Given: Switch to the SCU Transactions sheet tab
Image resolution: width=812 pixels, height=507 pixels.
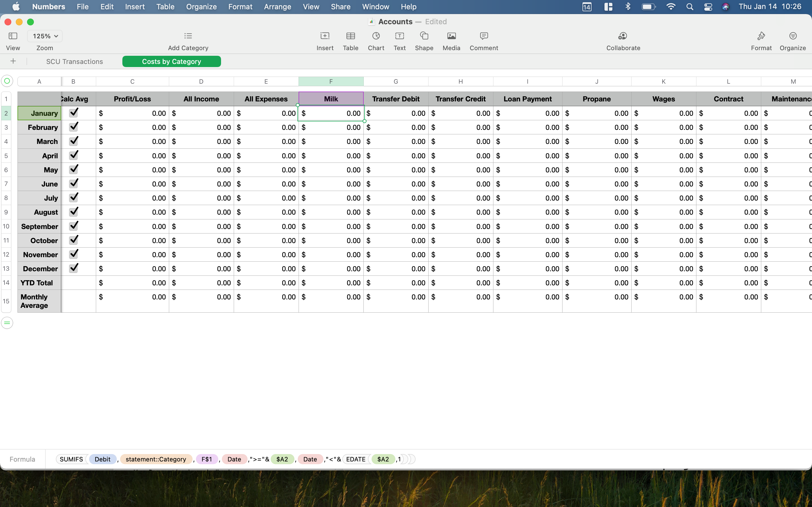Looking at the screenshot, I should [x=74, y=62].
